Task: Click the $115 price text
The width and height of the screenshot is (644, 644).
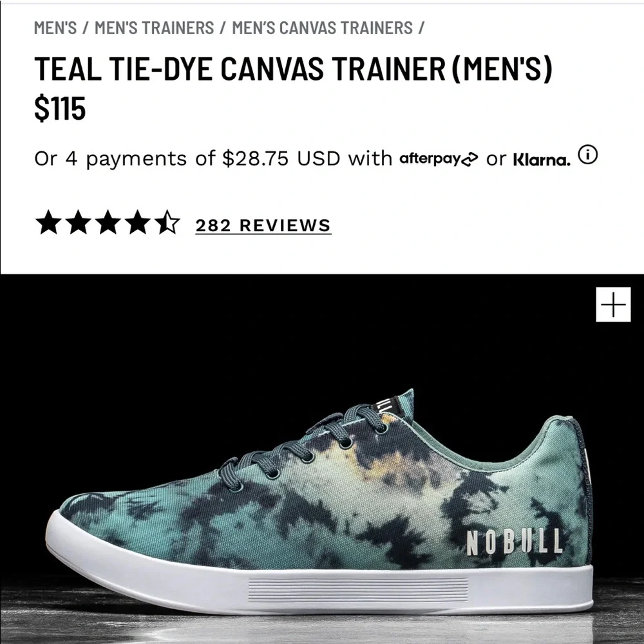Action: 60,108
